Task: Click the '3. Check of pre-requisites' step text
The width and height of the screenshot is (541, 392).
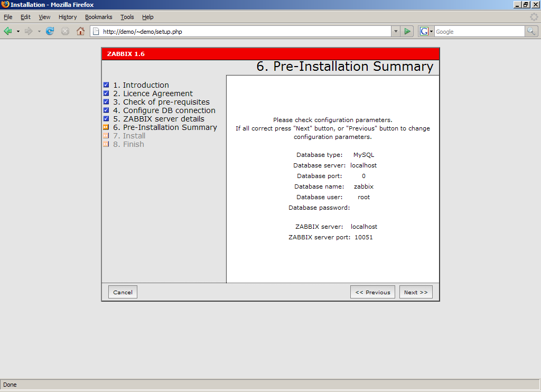Action: pos(162,102)
